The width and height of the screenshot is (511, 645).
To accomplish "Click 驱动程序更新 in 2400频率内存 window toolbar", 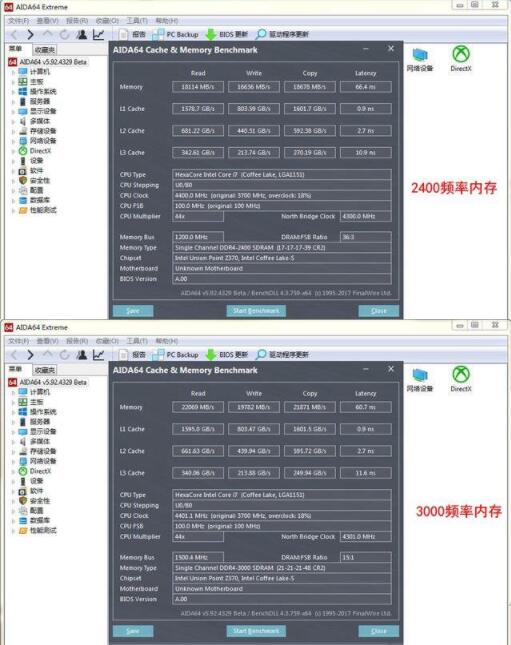I will [282, 35].
